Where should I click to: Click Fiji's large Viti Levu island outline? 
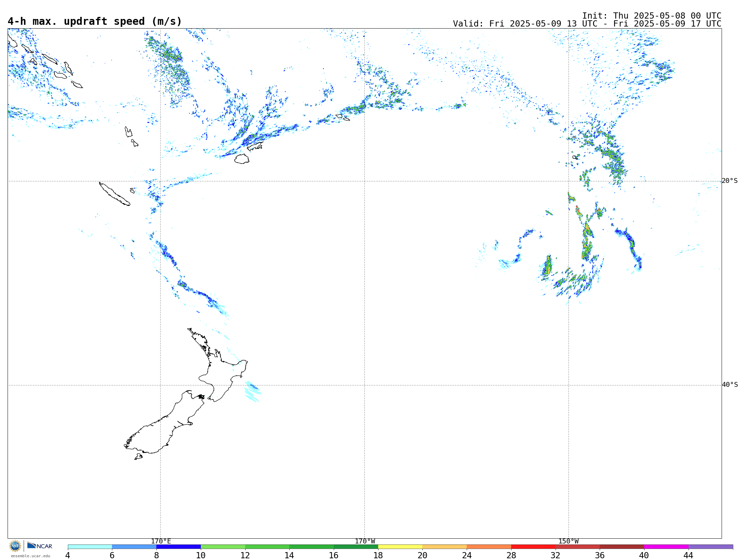click(242, 159)
